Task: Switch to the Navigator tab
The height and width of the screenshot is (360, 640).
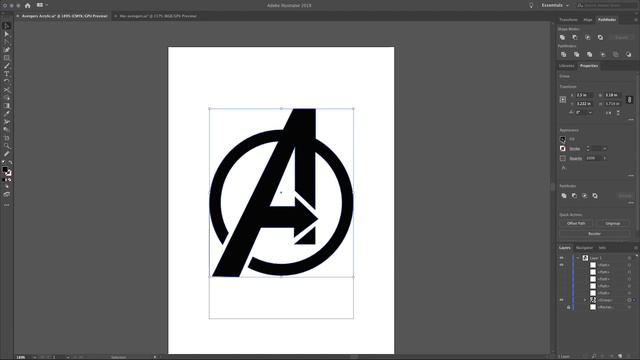Action: click(x=584, y=248)
